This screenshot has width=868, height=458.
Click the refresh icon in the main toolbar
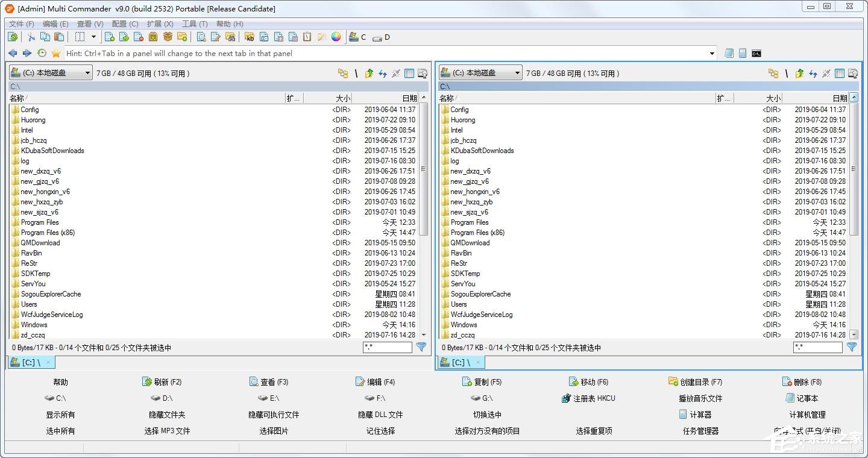[13, 37]
